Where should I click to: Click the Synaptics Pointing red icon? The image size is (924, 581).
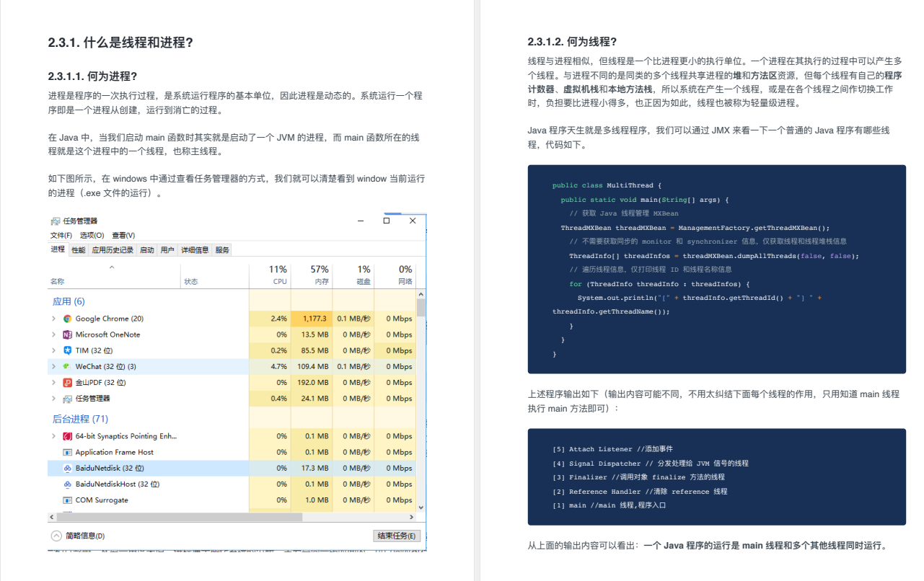coord(67,436)
